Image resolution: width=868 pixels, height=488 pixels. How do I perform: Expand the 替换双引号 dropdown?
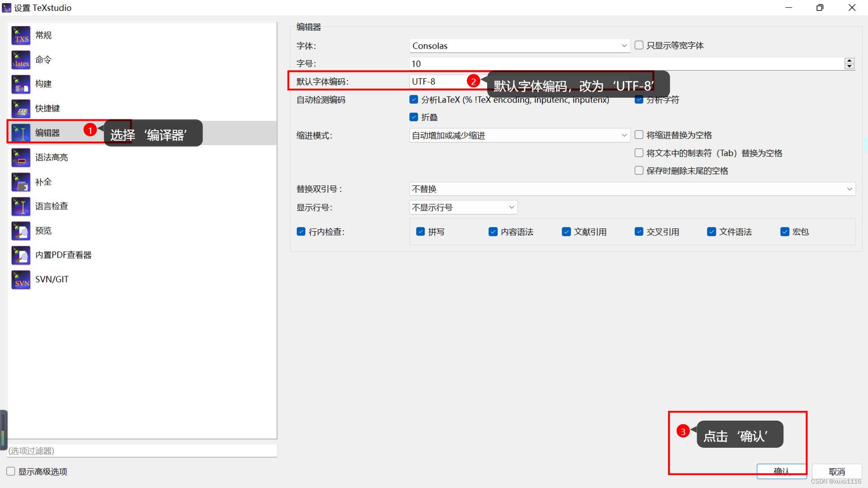tap(632, 189)
